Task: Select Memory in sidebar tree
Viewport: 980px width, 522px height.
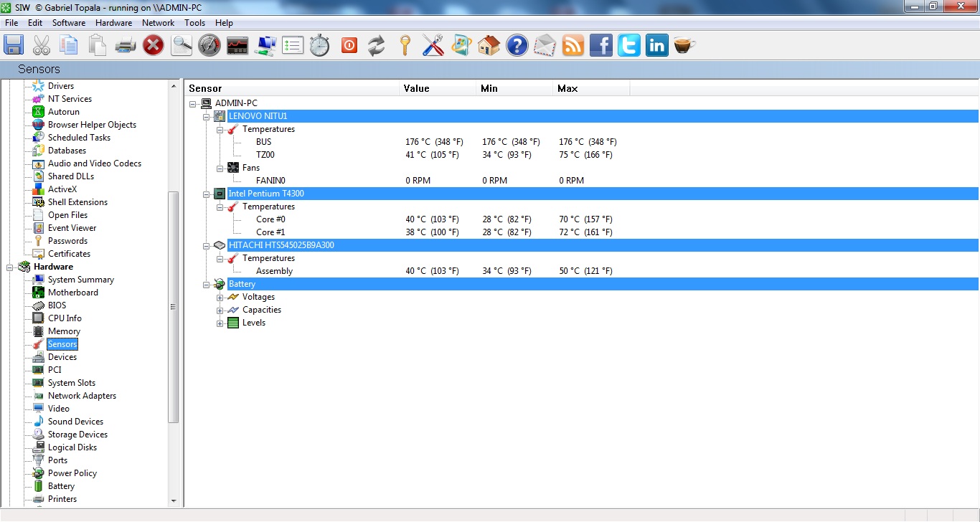Action: [64, 331]
